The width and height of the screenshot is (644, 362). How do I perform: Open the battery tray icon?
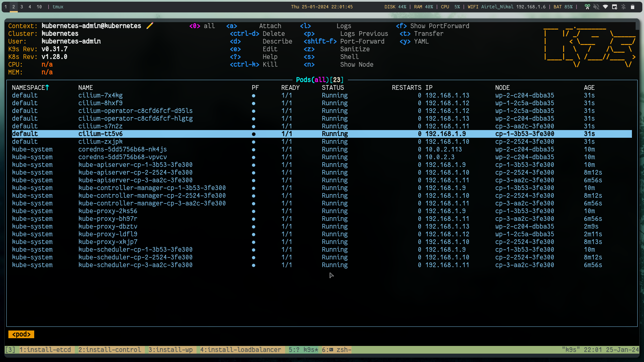633,7
